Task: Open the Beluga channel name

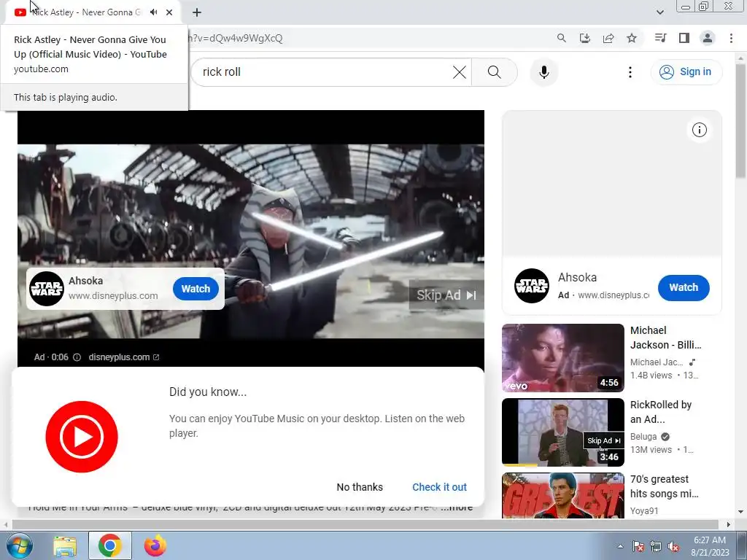Action: click(x=643, y=437)
